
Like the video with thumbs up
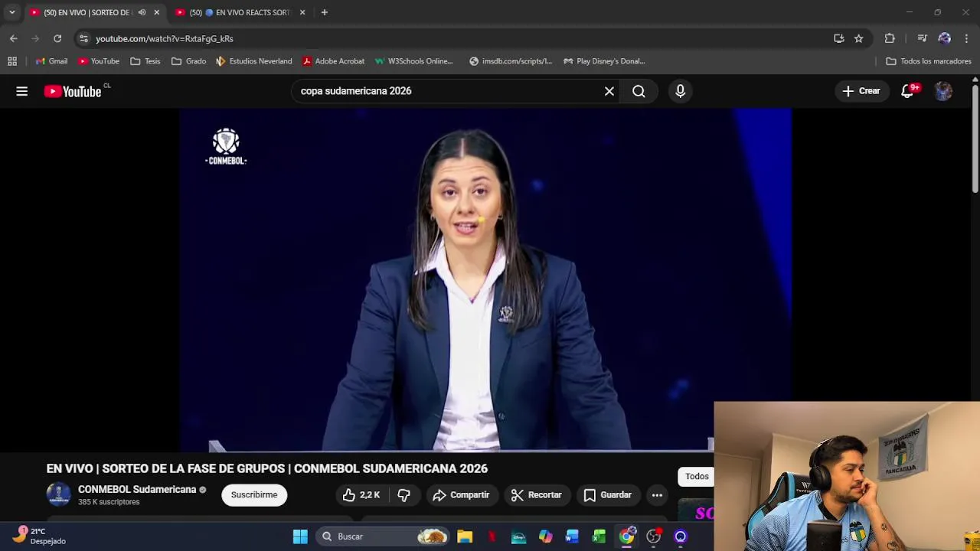361,495
